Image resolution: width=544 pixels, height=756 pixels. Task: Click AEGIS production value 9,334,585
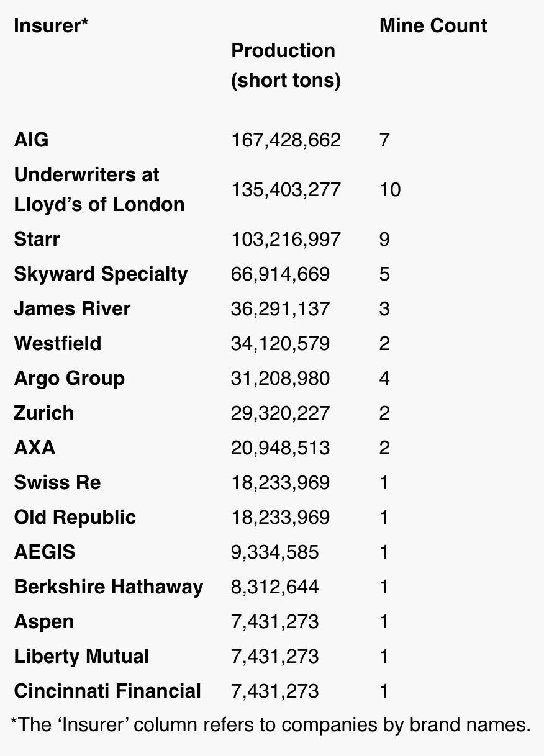click(x=274, y=552)
